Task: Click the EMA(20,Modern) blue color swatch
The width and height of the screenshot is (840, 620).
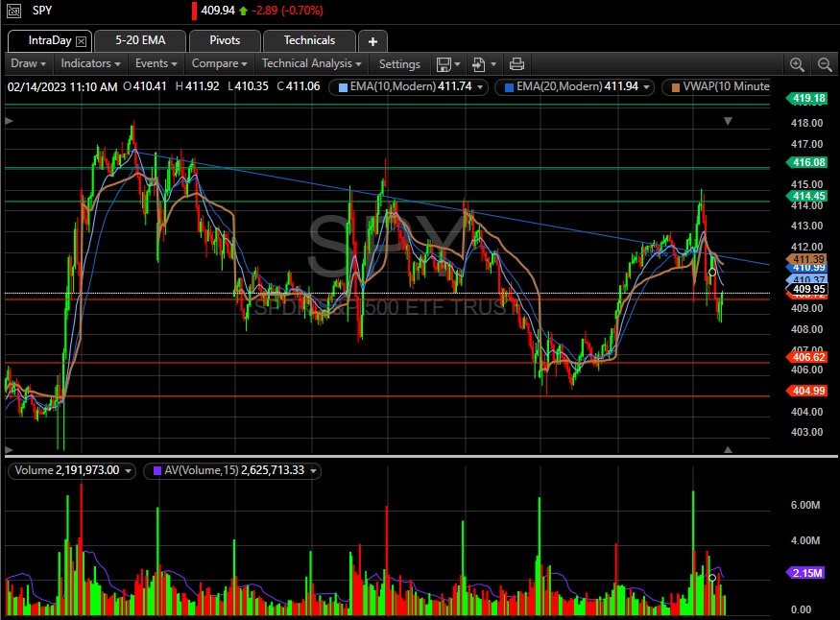Action: (x=508, y=87)
